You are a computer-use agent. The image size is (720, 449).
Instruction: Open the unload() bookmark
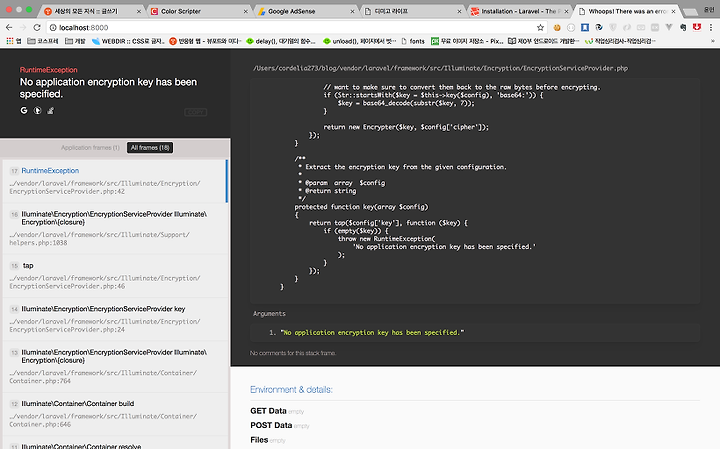click(x=359, y=41)
